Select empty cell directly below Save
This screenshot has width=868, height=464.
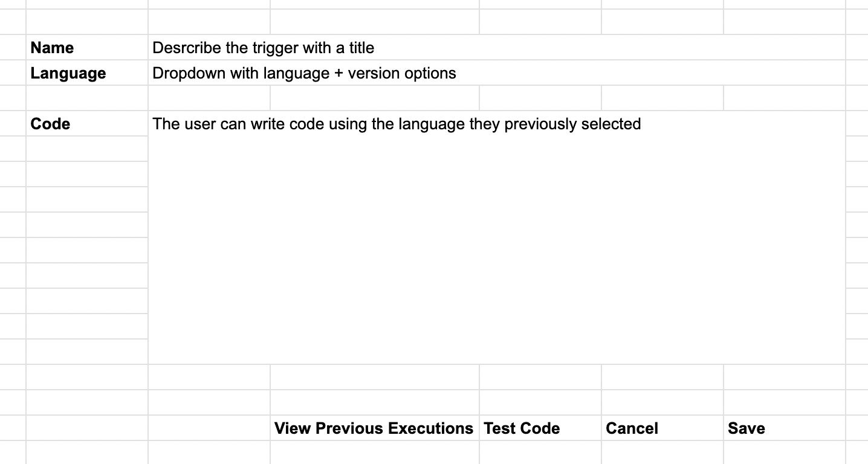[784, 453]
